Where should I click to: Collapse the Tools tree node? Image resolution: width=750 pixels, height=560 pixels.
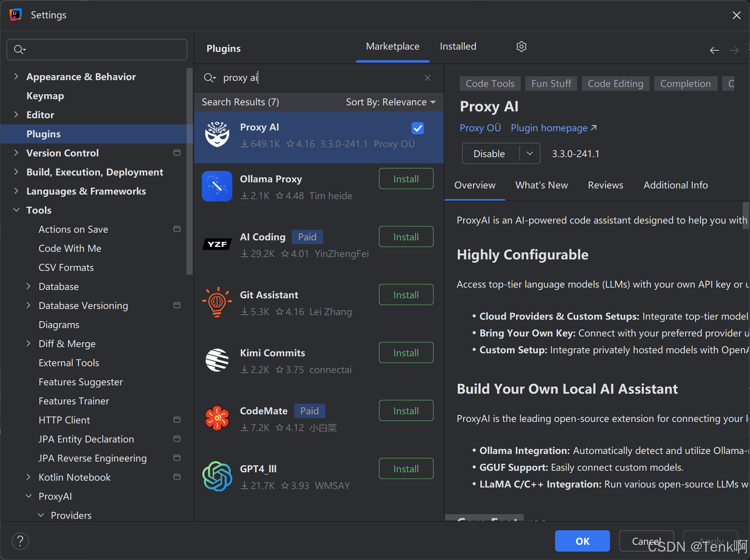16,210
